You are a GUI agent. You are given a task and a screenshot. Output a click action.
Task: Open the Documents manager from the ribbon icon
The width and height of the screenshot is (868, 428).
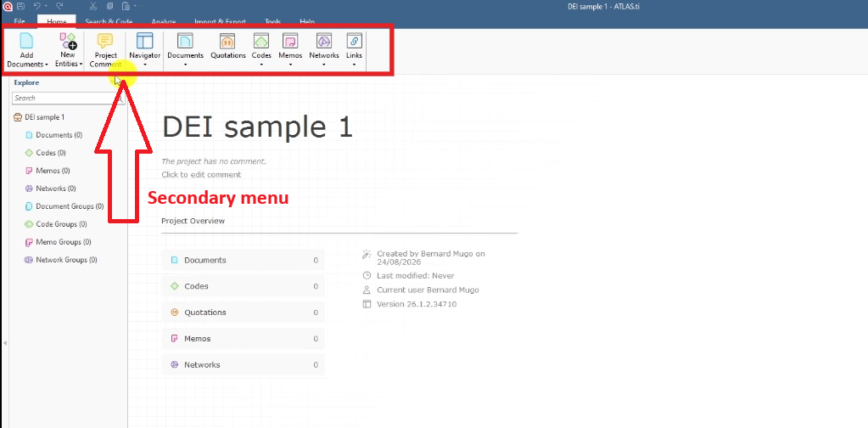tap(186, 41)
